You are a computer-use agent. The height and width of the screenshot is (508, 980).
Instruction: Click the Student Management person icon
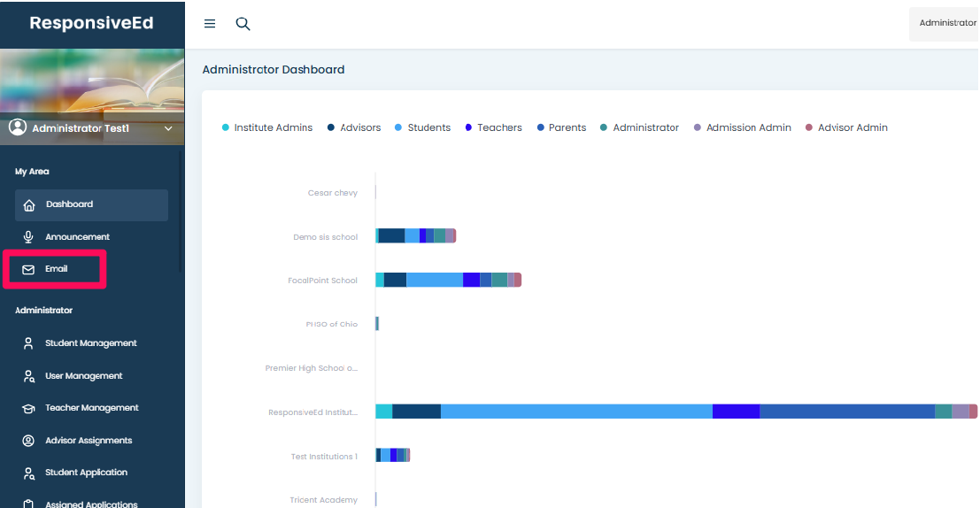coord(28,343)
